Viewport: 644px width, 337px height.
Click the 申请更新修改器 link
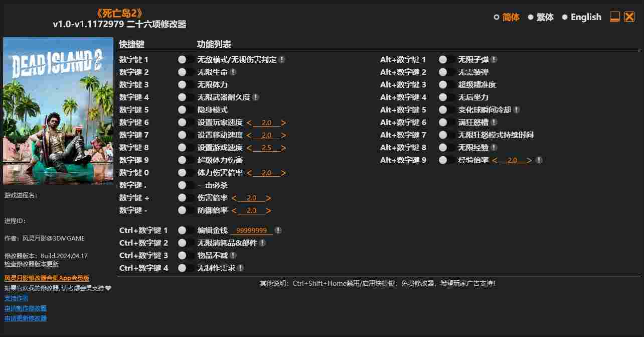(26, 318)
